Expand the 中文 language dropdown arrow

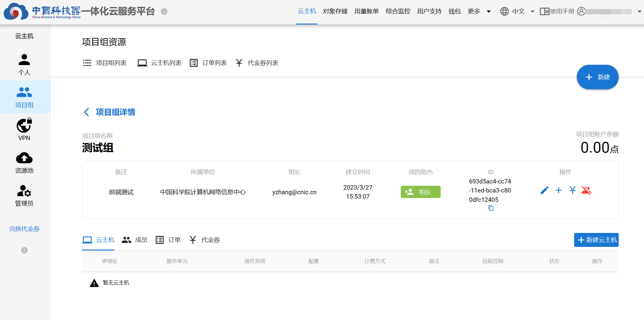tap(533, 12)
